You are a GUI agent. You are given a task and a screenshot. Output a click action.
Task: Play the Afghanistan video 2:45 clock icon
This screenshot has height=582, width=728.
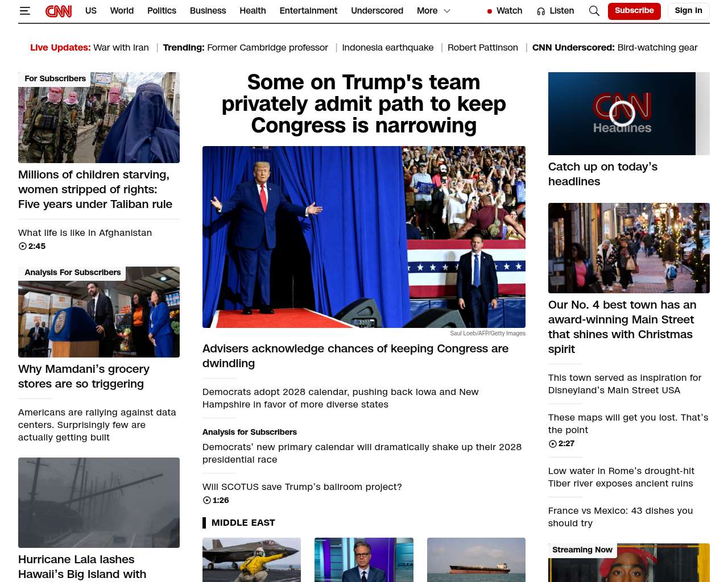23,246
